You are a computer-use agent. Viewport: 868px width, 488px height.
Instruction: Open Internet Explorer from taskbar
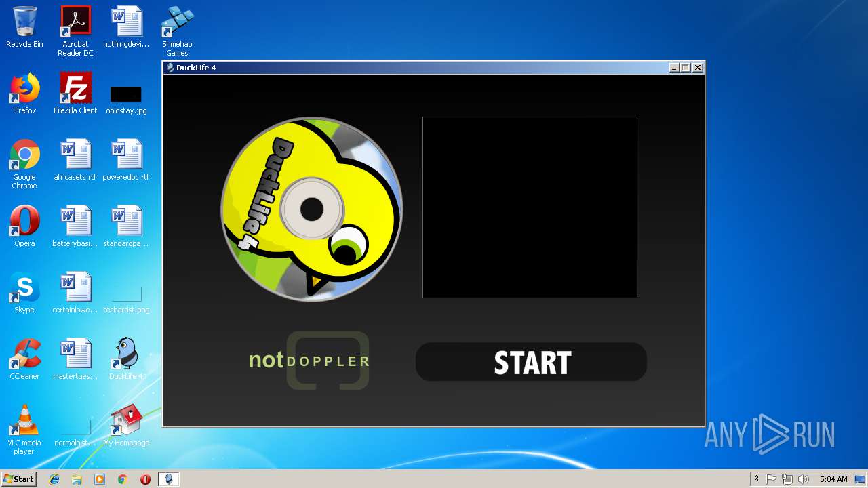point(54,479)
